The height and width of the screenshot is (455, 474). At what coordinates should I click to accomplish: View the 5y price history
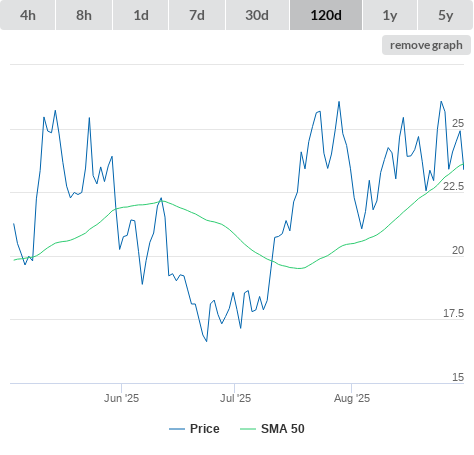tap(446, 15)
